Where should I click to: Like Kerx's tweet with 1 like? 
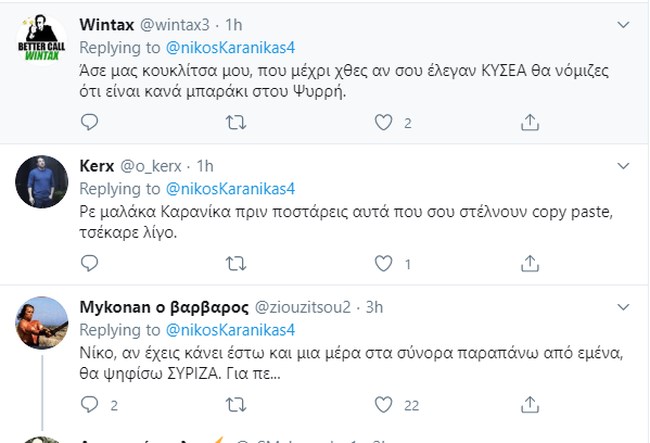pos(382,264)
